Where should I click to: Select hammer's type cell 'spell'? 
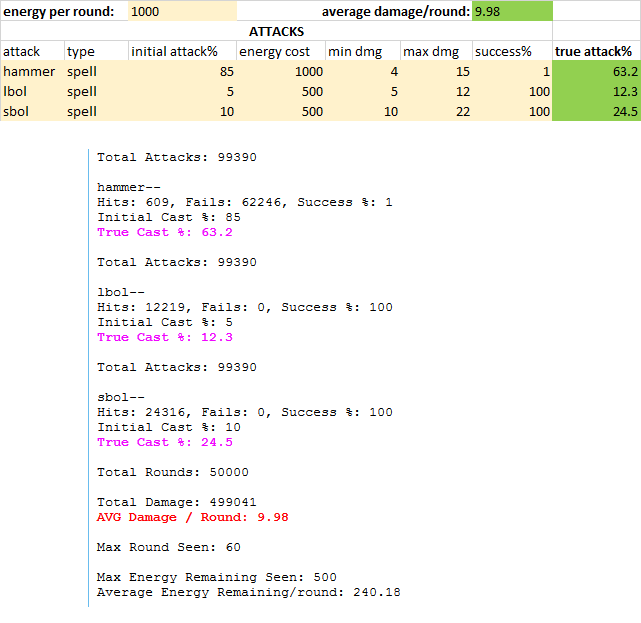pyautogui.click(x=96, y=71)
